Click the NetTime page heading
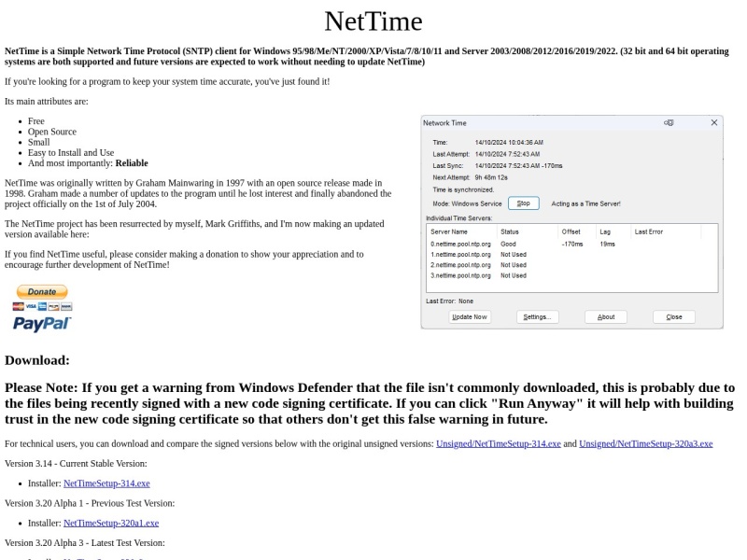 click(x=373, y=21)
